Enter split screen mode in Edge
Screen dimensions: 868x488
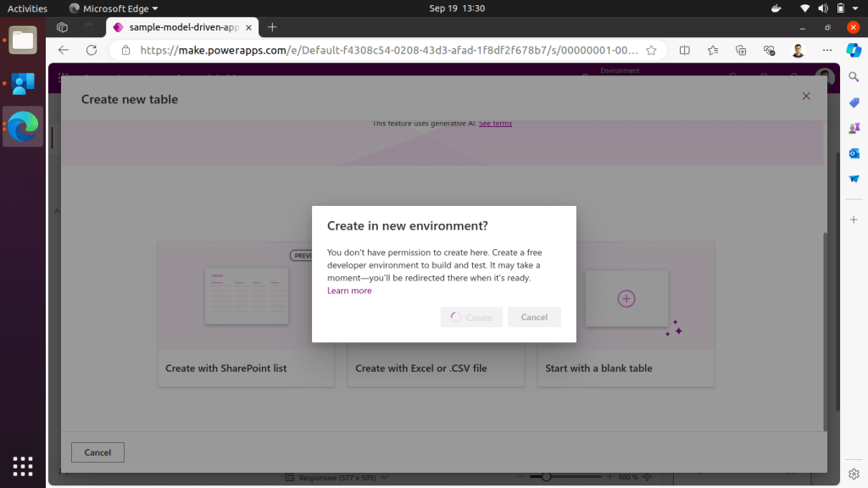coord(684,50)
